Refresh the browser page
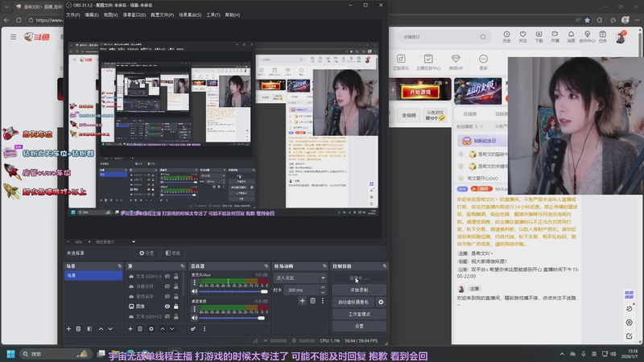The image size is (644, 362). 19,20
